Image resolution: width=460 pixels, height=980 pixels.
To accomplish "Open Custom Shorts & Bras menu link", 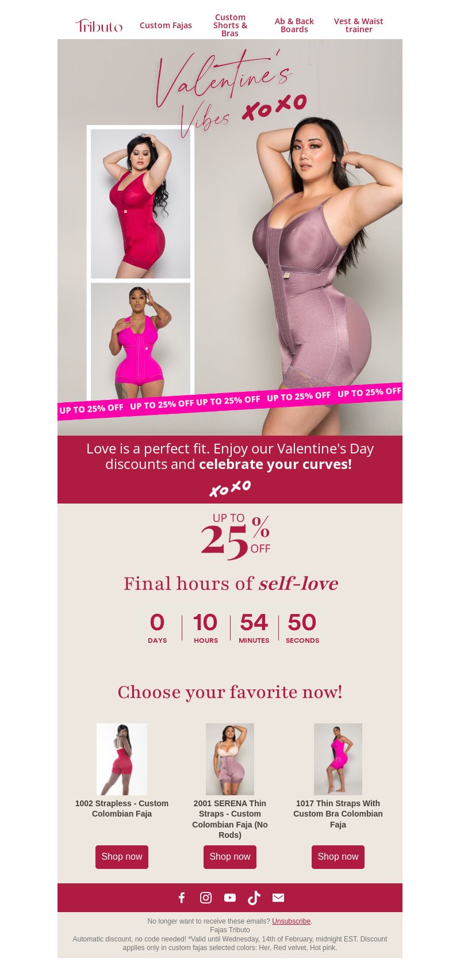I will point(230,25).
